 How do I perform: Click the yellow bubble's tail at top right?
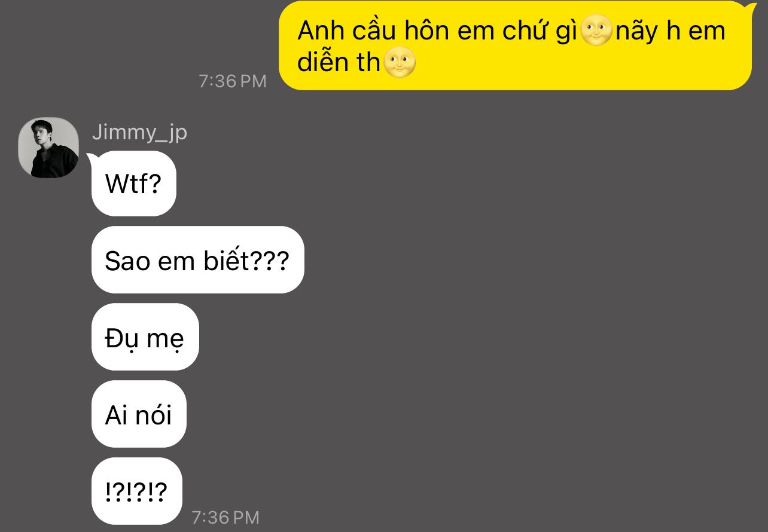[751, 7]
